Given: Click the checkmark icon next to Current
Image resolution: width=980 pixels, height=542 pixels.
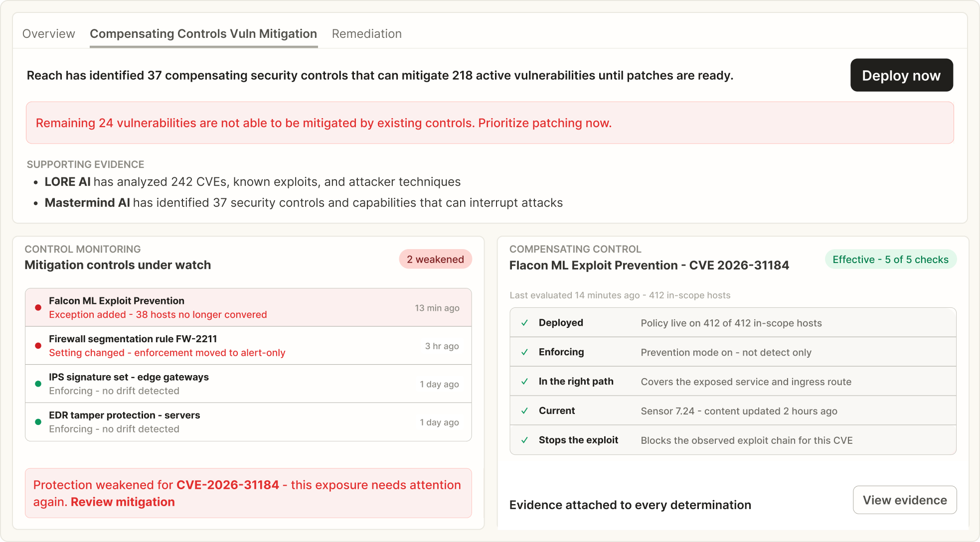Looking at the screenshot, I should pos(524,411).
